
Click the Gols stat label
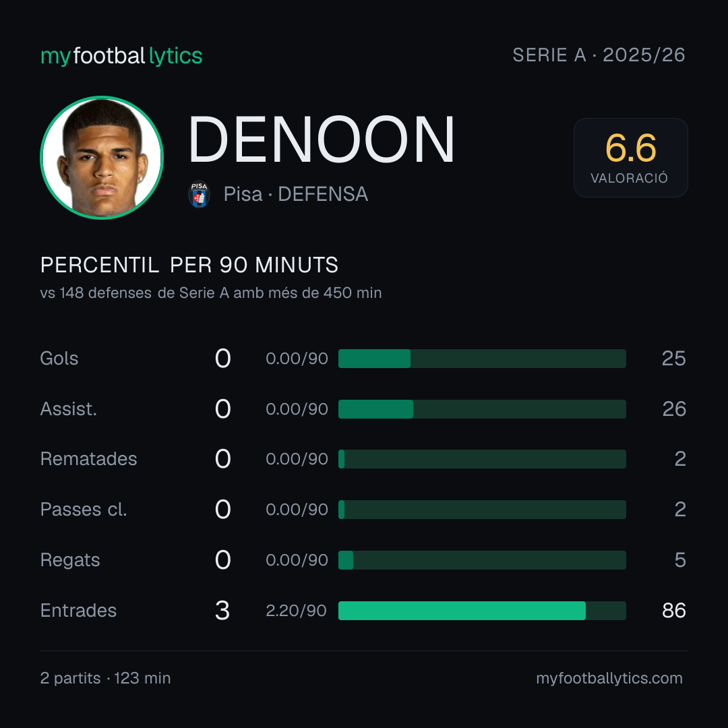(59, 359)
